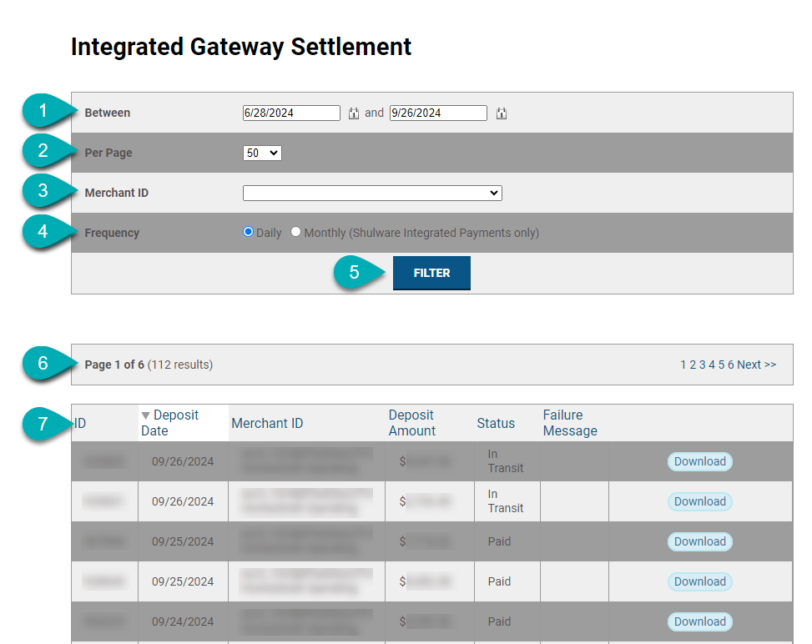Sort results by Failure Message column
The height and width of the screenshot is (644, 812).
point(570,423)
